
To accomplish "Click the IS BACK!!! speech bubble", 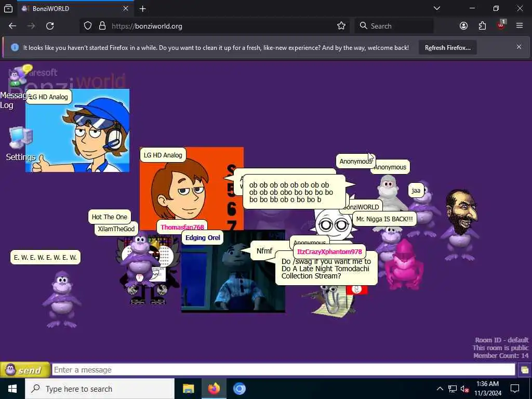I will tap(384, 219).
